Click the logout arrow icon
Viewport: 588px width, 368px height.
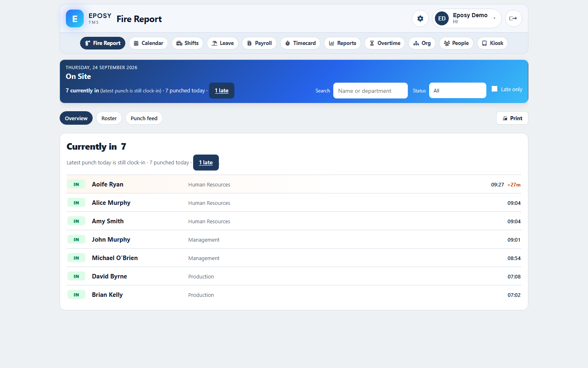(x=513, y=18)
